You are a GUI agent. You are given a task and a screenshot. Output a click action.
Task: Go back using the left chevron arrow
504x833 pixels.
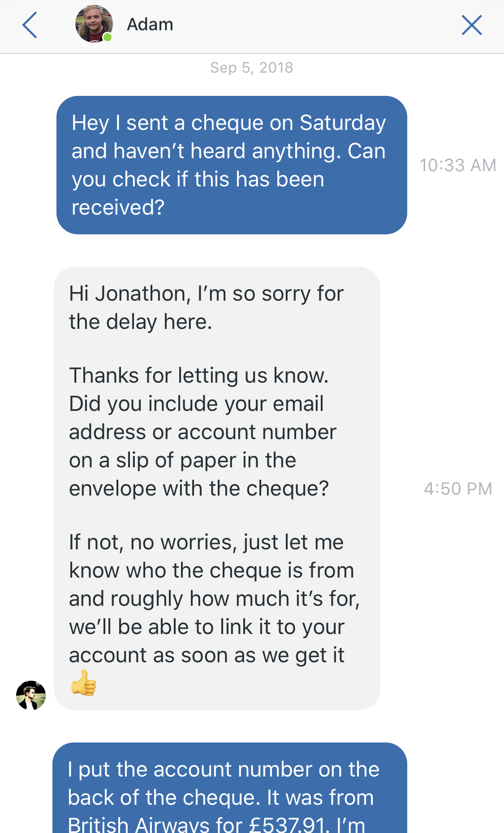tap(30, 25)
